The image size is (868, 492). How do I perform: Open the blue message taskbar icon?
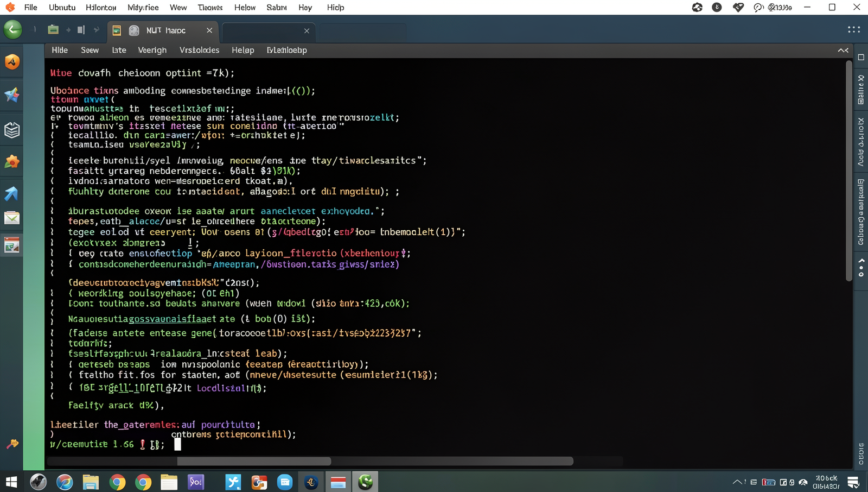tap(285, 482)
